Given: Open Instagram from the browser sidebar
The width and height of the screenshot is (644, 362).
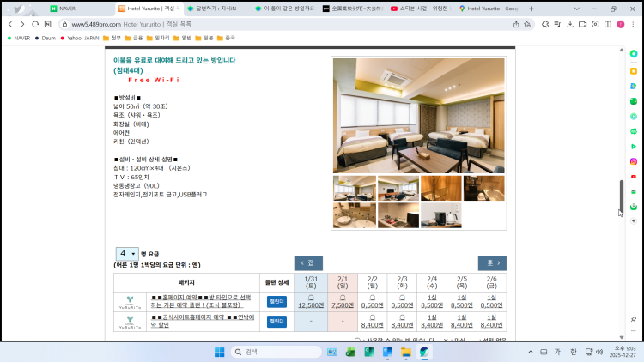Looking at the screenshot, I should coord(633,161).
